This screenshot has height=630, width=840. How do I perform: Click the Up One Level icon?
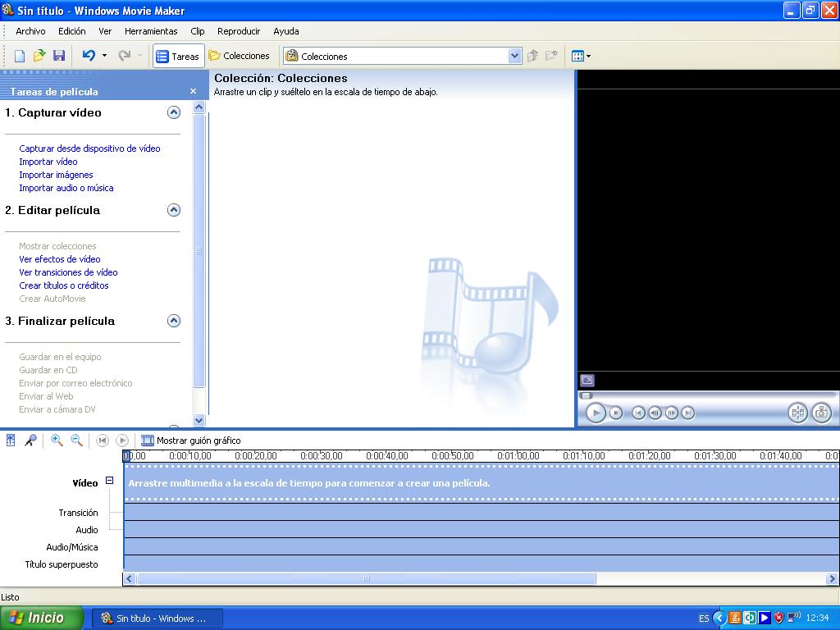532,56
